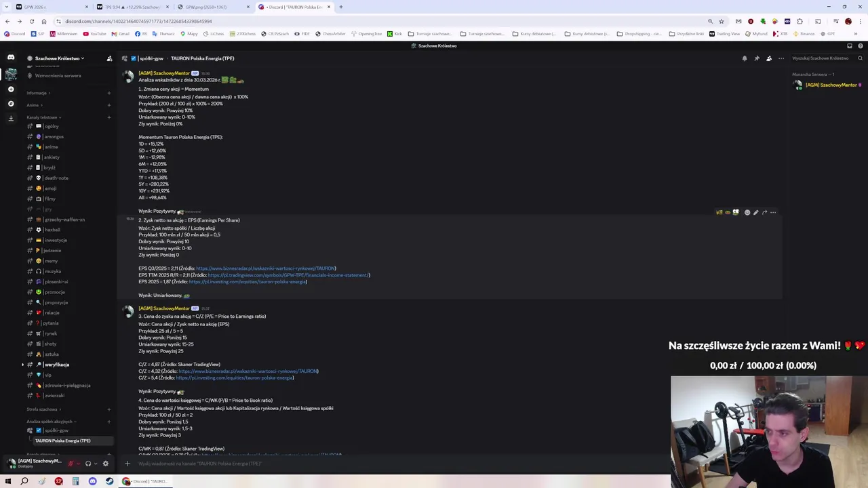Add channel to Kanały tekstowe plus
Image resolution: width=868 pixels, height=488 pixels.
click(x=108, y=117)
